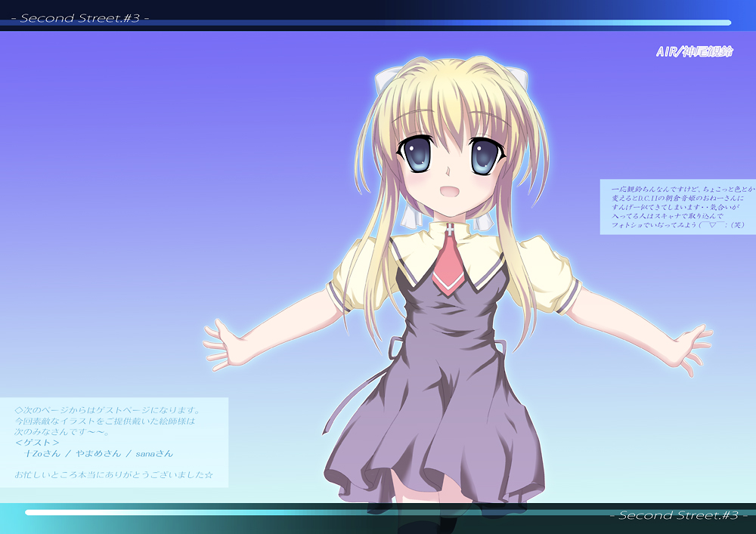756x534 pixels.
Task: Select the line "今回素敵なイラストをご提供戴いた絵師様は"
Action: click(104, 421)
